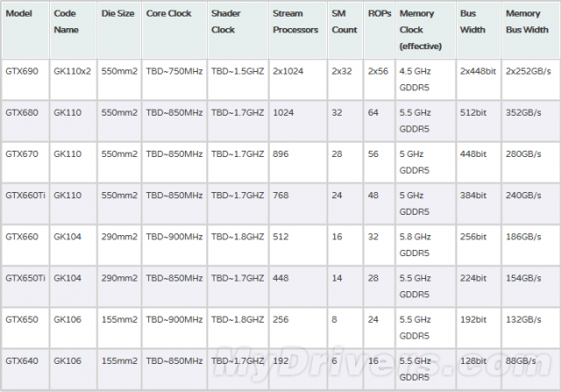Click the 512 stream processors cell
The image size is (561, 392).
pyautogui.click(x=298, y=245)
